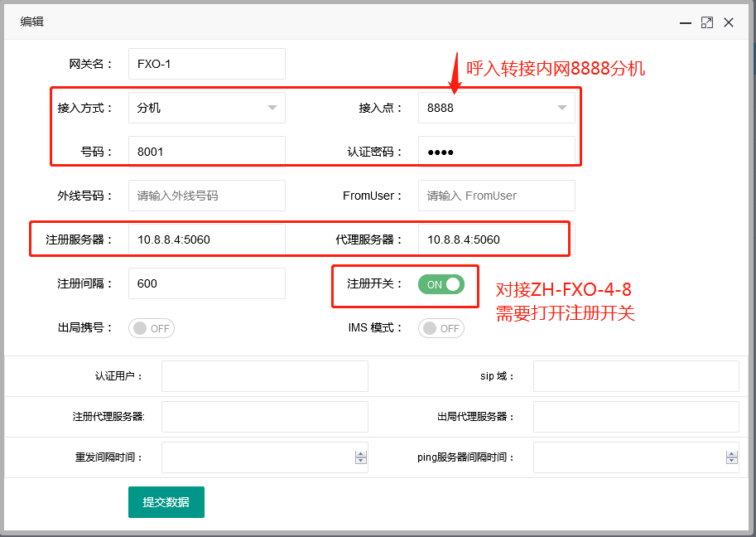Click the 网关名 field containing FXO-1
Screen dimensions: 756x537
pos(206,64)
